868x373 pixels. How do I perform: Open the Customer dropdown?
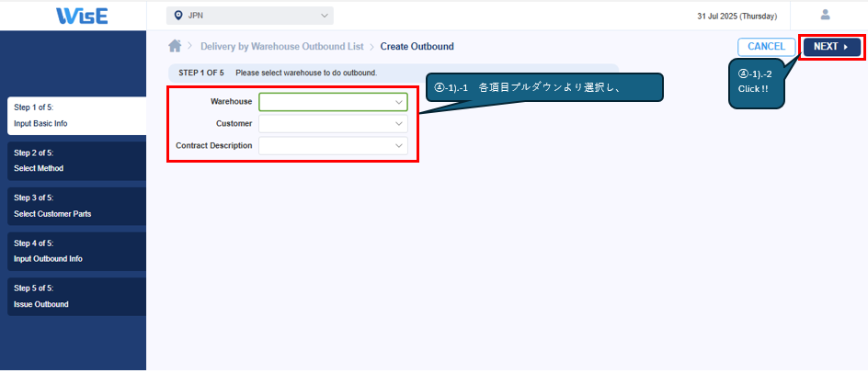pyautogui.click(x=333, y=123)
